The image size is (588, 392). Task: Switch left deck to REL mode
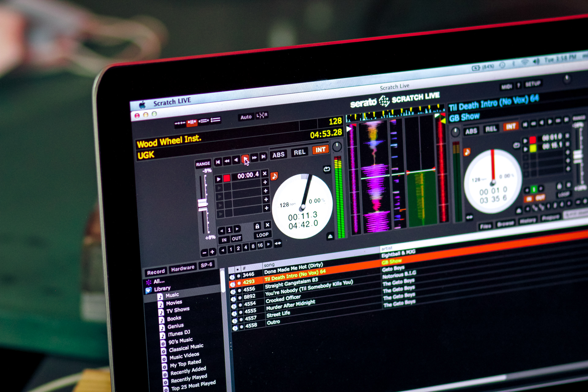click(300, 152)
